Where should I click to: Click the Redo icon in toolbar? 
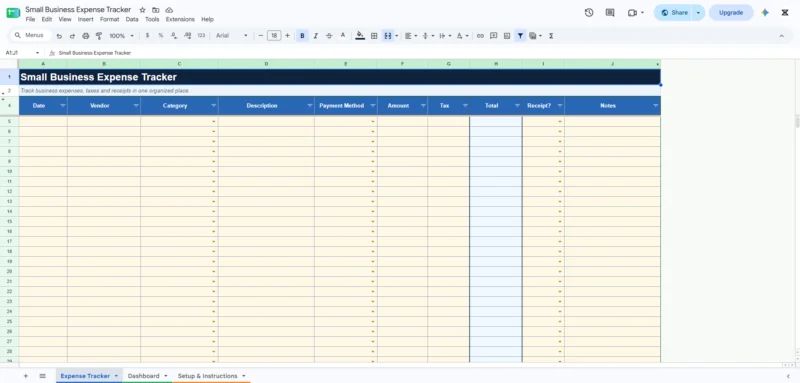72,36
